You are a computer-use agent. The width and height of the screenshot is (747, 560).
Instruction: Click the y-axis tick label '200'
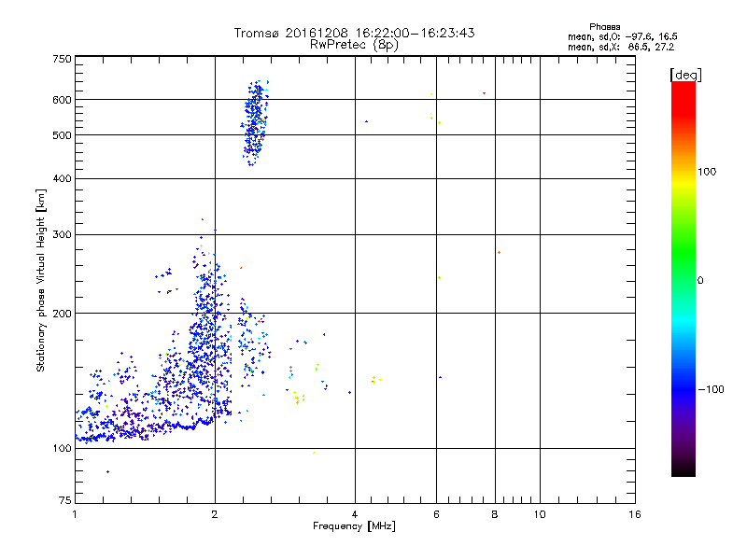point(62,314)
